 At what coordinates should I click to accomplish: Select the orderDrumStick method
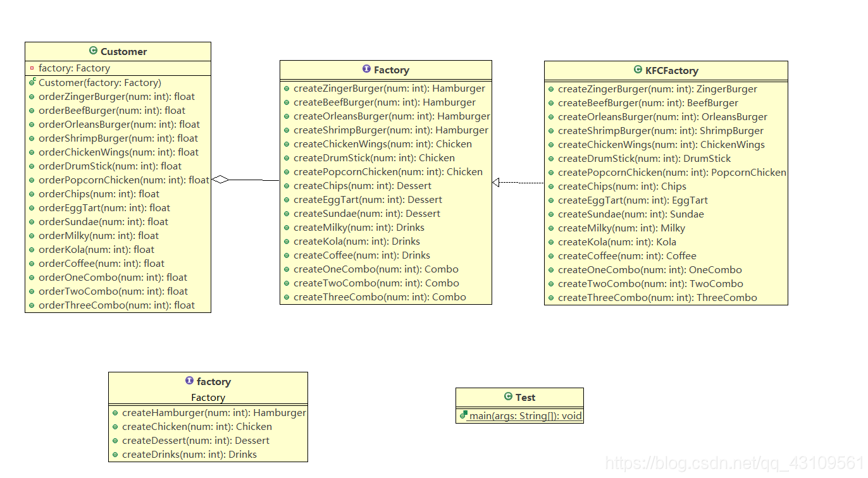point(110,166)
